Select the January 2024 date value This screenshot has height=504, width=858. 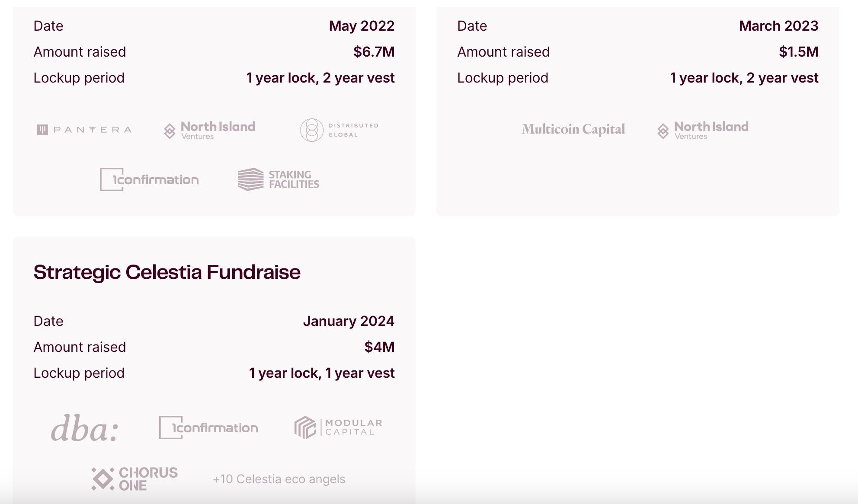click(349, 321)
